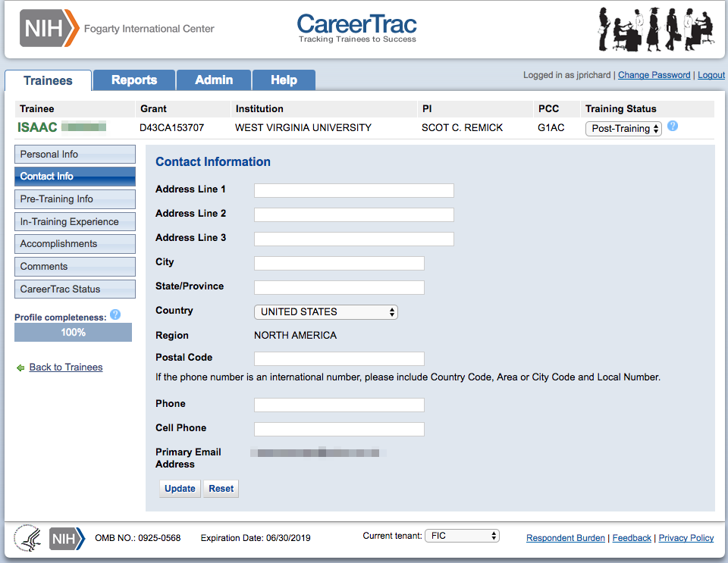This screenshot has width=728, height=563.
Task: Open CareerTrac Status section
Action: pos(75,289)
